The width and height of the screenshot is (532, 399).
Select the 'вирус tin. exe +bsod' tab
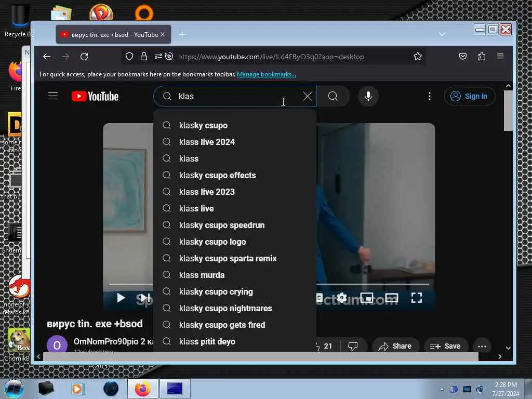[114, 34]
